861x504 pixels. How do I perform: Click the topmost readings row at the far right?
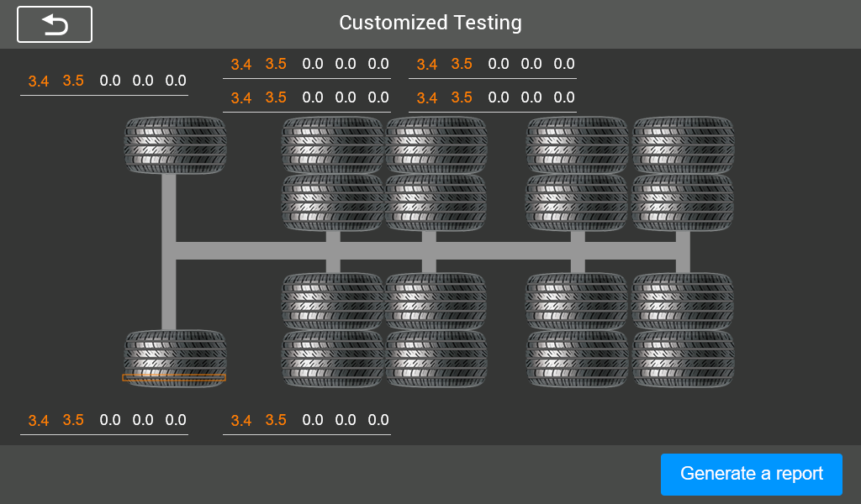[x=493, y=64]
